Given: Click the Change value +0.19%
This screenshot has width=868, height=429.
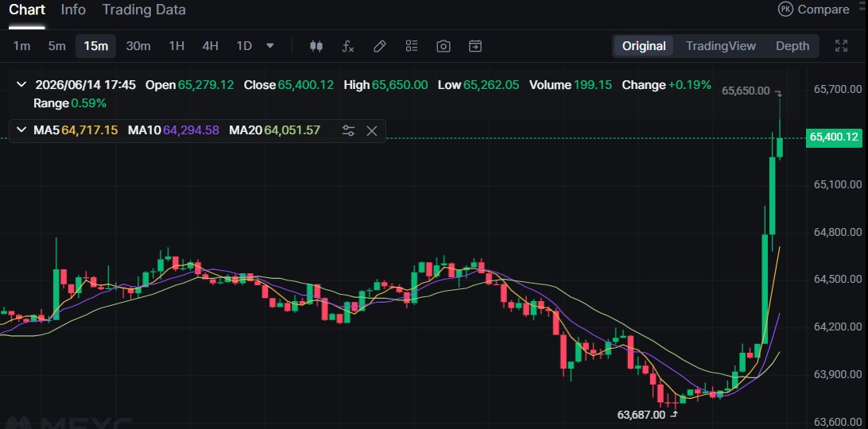Looking at the screenshot, I should click(x=690, y=85).
